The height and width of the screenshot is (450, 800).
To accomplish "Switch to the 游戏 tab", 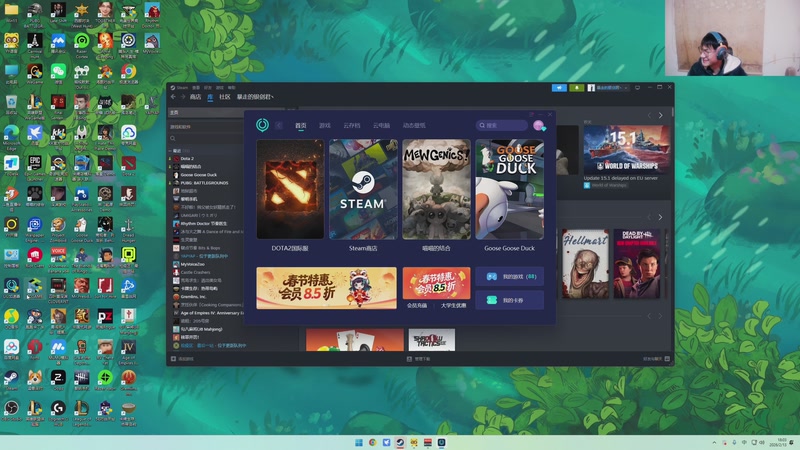I will (324, 126).
